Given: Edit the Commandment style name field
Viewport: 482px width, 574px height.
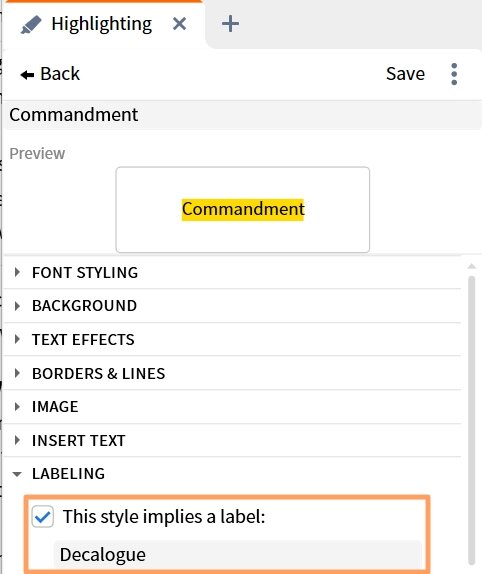Looking at the screenshot, I should pos(242,115).
